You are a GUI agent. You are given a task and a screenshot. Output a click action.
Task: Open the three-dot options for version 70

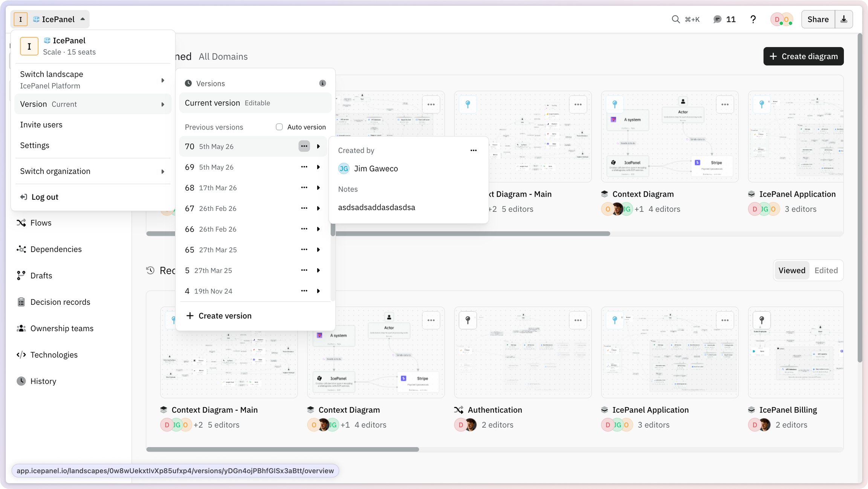coord(304,146)
